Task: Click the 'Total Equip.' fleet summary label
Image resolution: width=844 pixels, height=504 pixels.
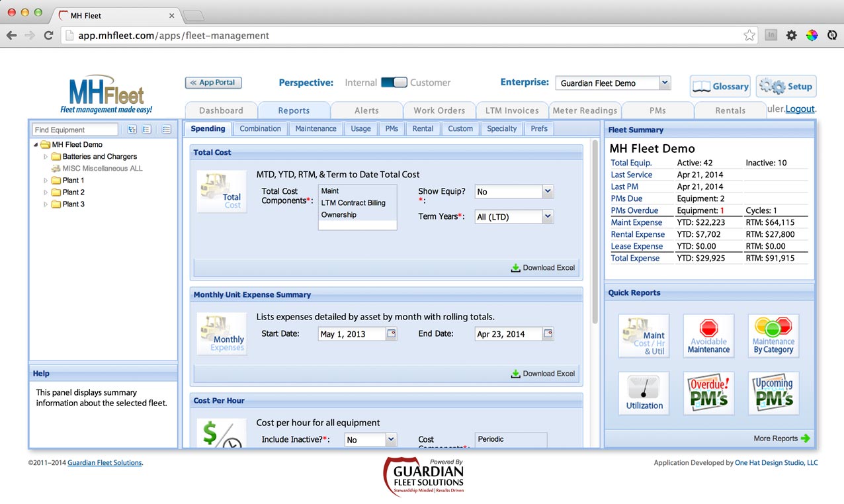Action: [x=631, y=163]
